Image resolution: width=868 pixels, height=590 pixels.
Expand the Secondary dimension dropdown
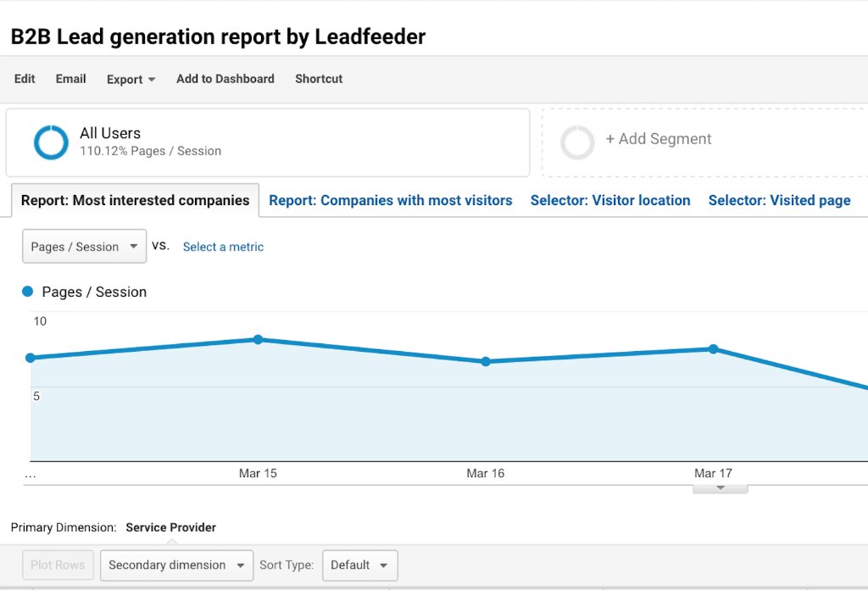(175, 565)
